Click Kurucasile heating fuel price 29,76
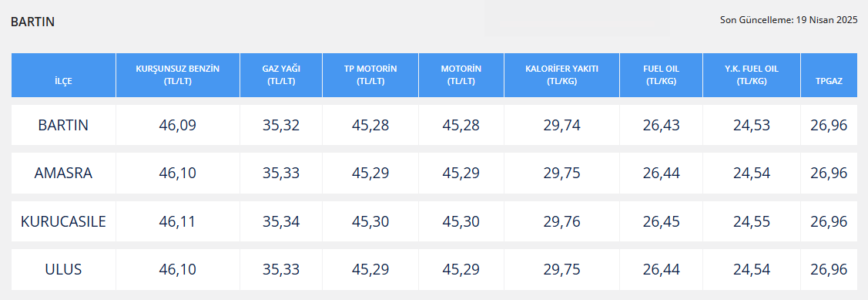The height and width of the screenshot is (300, 868). pos(562,222)
